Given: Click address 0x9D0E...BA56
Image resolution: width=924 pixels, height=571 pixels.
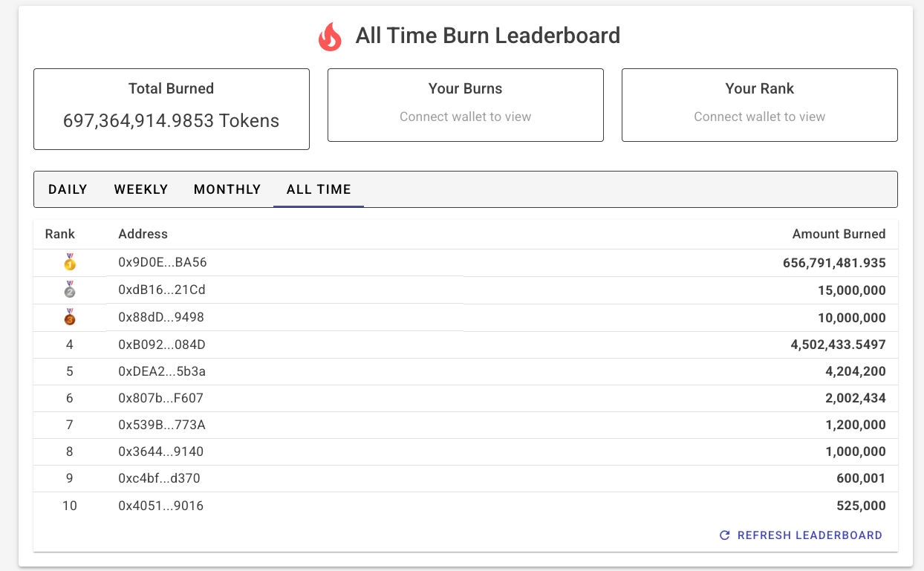Looking at the screenshot, I should pos(162,263).
